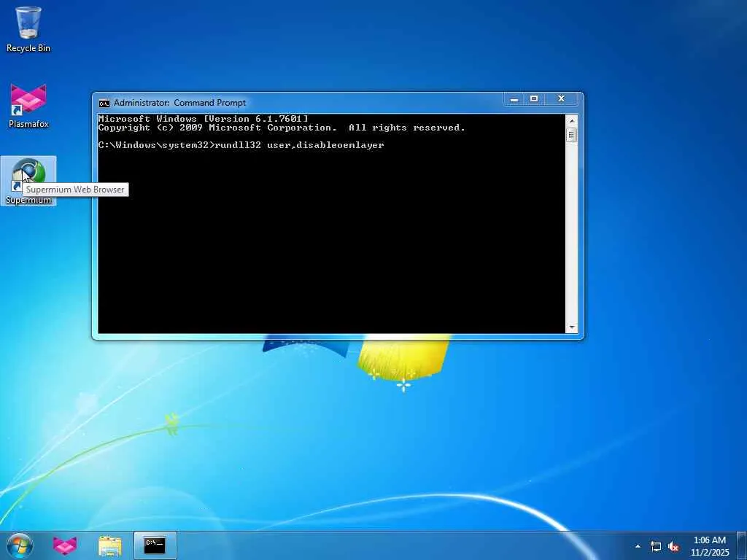Click the rundll32 user,disableoemlayer command text
The image size is (747, 560).
[x=299, y=145]
